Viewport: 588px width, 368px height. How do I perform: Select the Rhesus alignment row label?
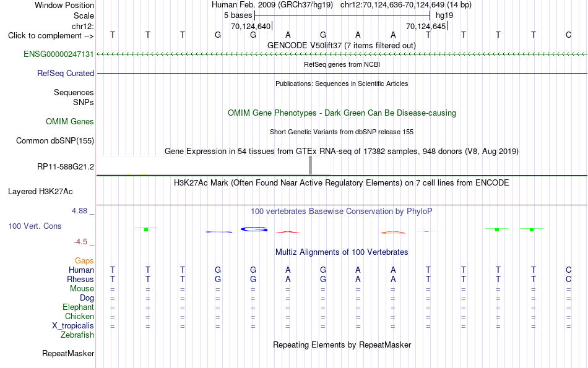tap(80, 279)
